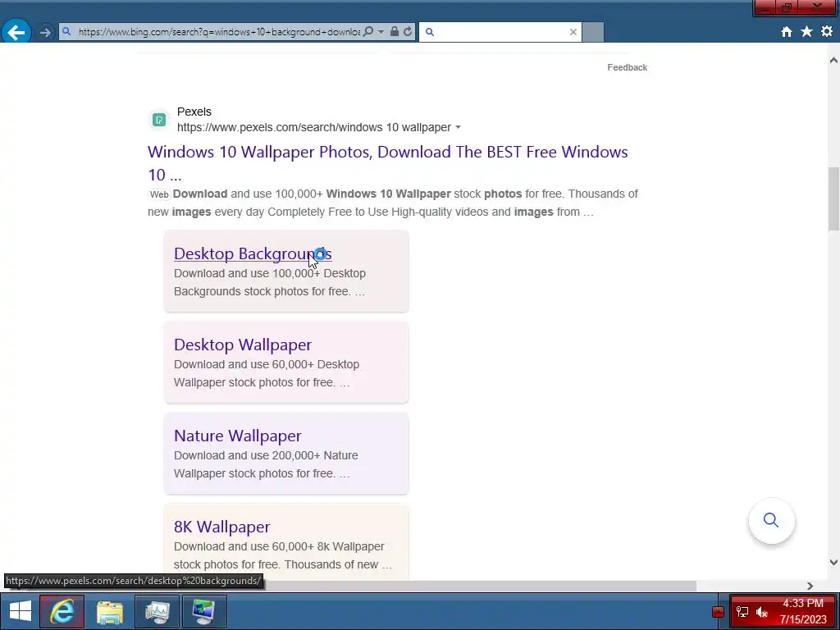840x630 pixels.
Task: Click the search magnifier in address bar
Action: 368,32
